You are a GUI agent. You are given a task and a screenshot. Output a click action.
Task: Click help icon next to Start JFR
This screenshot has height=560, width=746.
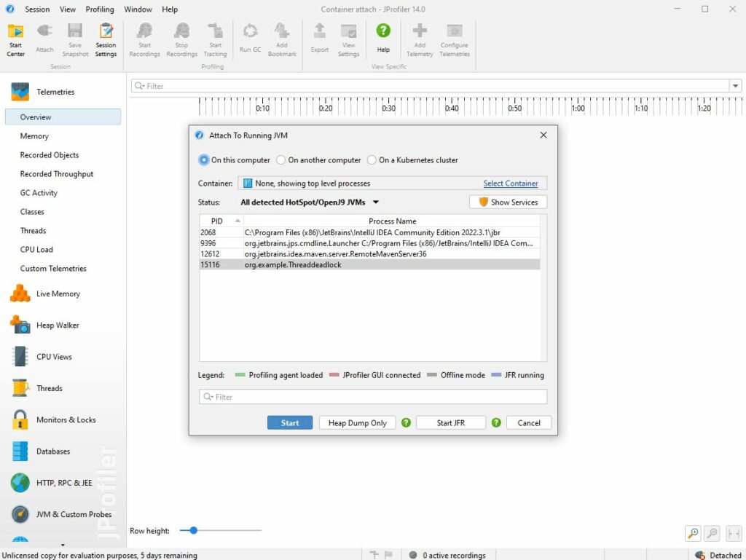point(496,422)
